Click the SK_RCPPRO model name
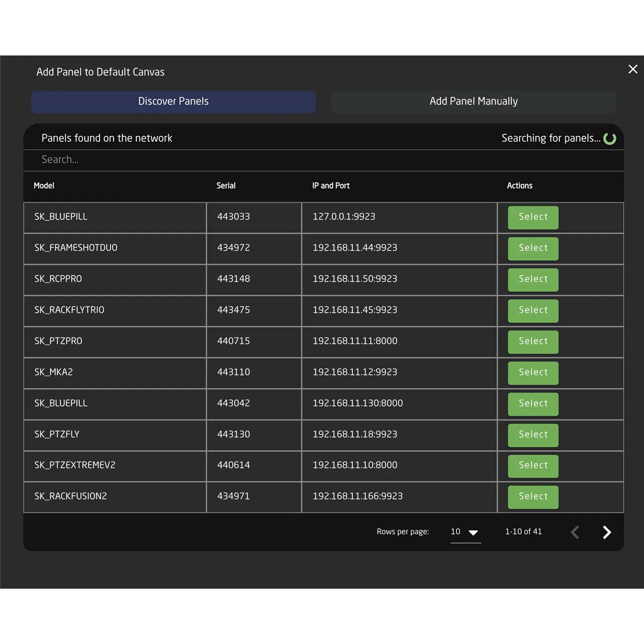This screenshot has width=644, height=644. coord(58,279)
